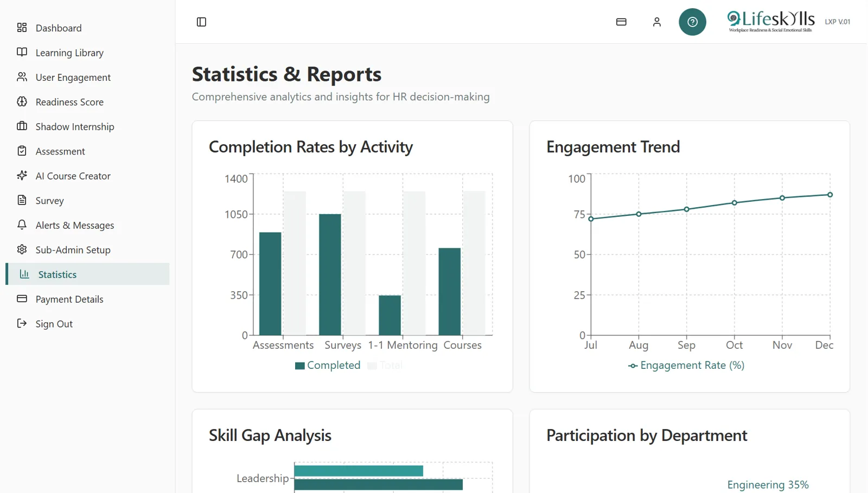Click the Survey document icon
This screenshot has height=493, width=868.
[22, 200]
